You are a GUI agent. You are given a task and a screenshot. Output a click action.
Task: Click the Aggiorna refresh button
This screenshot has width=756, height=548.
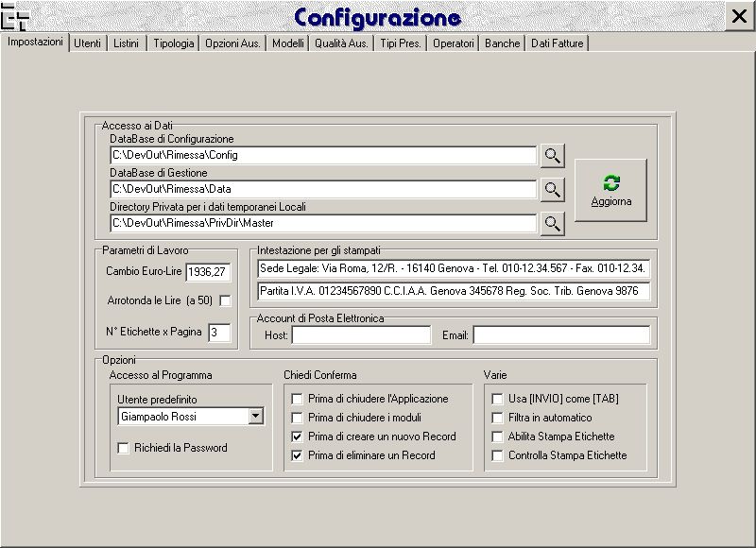coord(610,190)
